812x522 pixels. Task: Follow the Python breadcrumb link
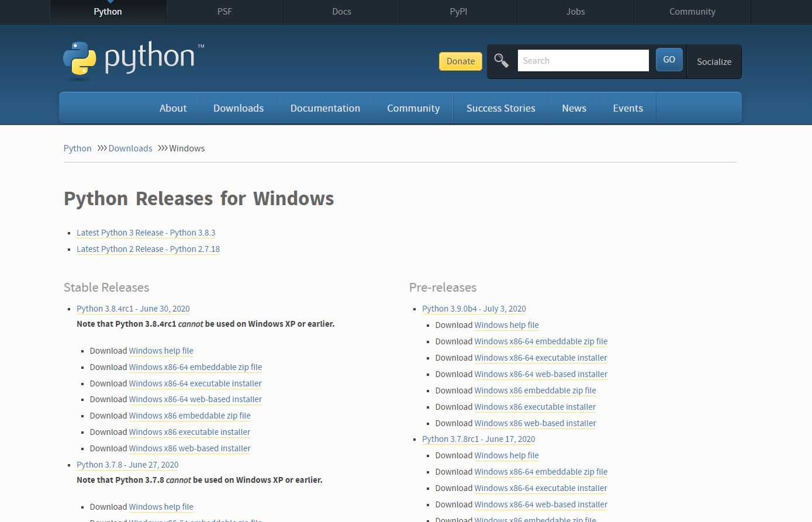78,148
